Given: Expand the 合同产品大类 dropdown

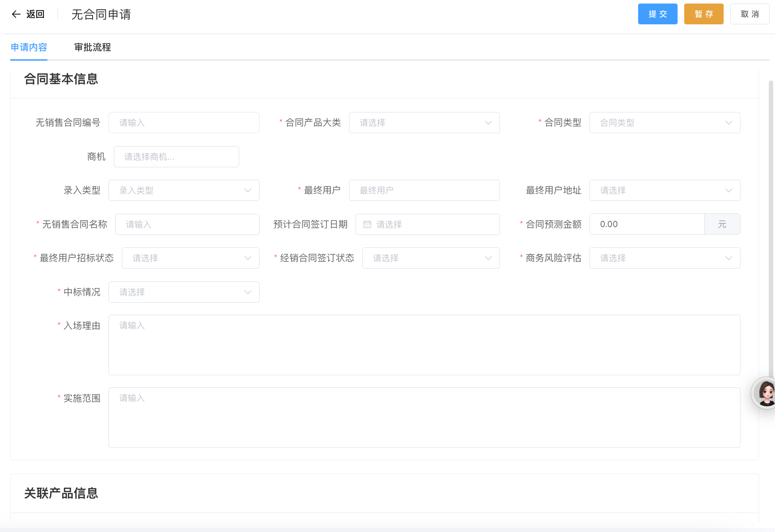Looking at the screenshot, I should pos(424,123).
